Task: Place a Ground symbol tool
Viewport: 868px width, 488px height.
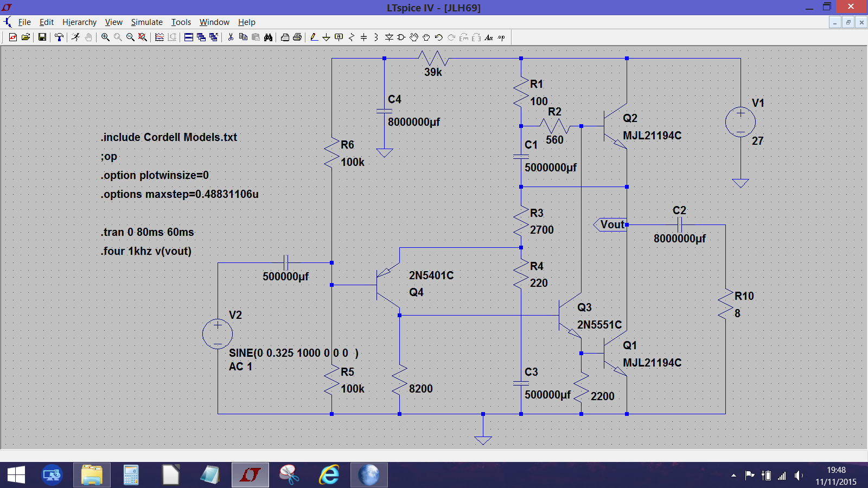Action: point(326,37)
